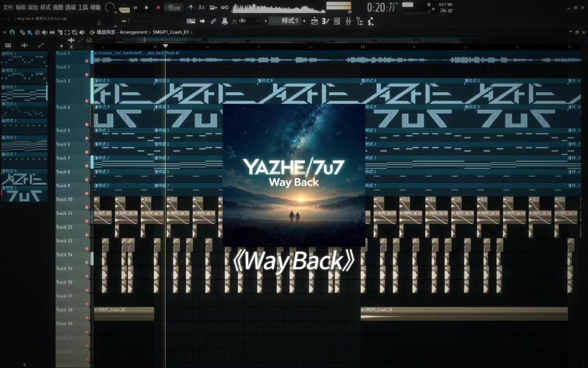
Task: Click the red record button
Action: [x=158, y=7]
